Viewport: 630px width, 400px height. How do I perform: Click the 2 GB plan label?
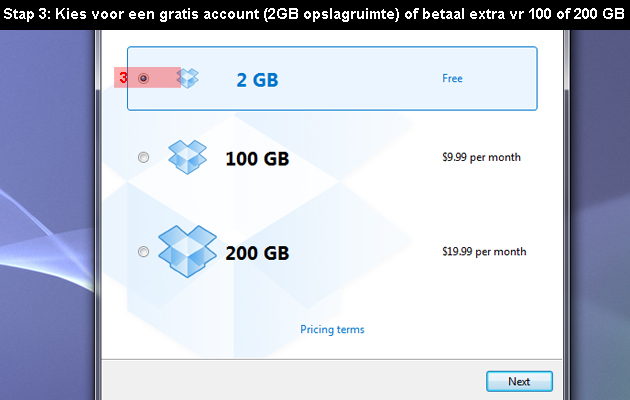(257, 80)
